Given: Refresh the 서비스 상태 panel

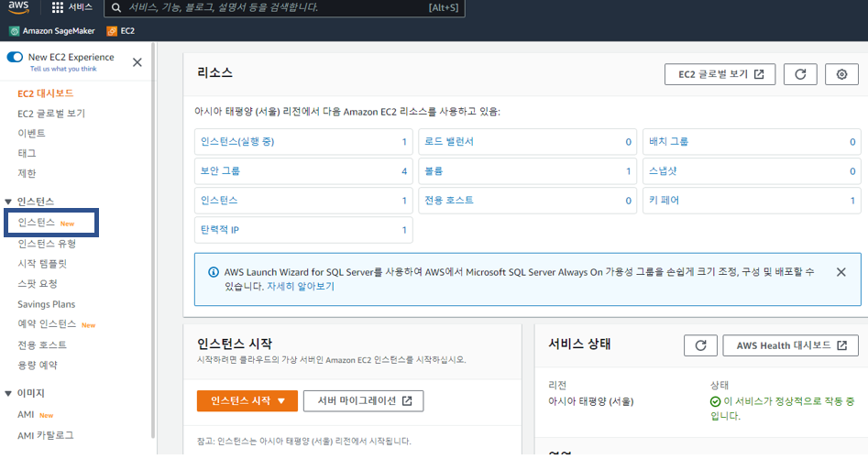Looking at the screenshot, I should (701, 345).
